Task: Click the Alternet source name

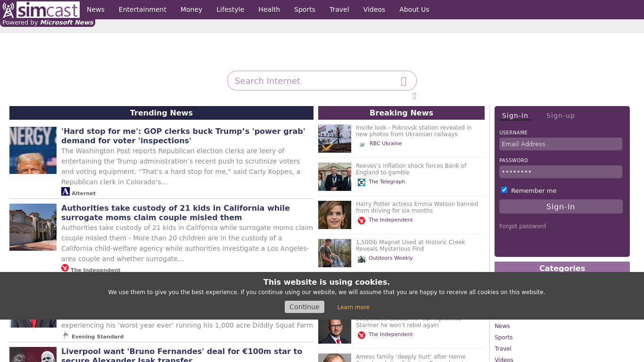Action: 83,193
